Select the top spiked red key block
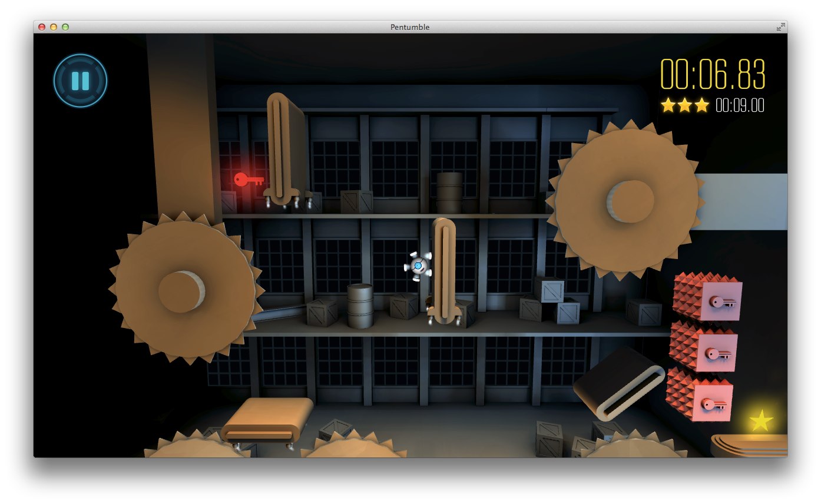This screenshot has height=504, width=821. 707,297
